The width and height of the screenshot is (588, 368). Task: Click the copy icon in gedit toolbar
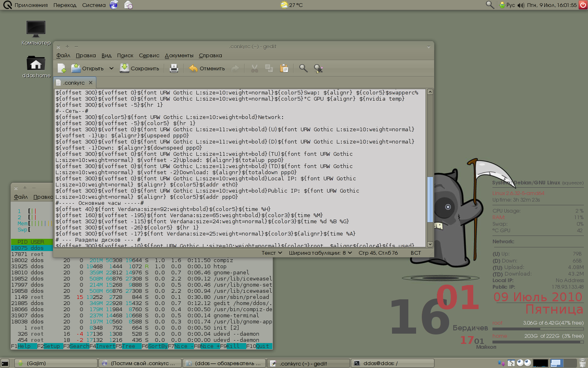pos(269,68)
